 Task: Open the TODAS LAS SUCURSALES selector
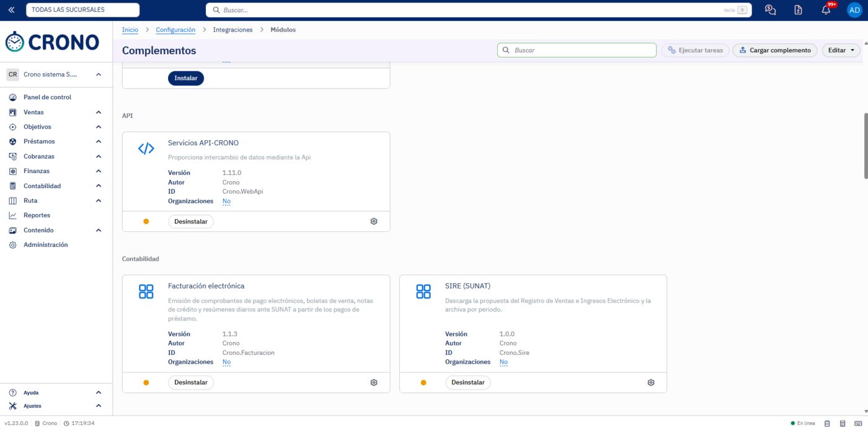[x=82, y=10]
